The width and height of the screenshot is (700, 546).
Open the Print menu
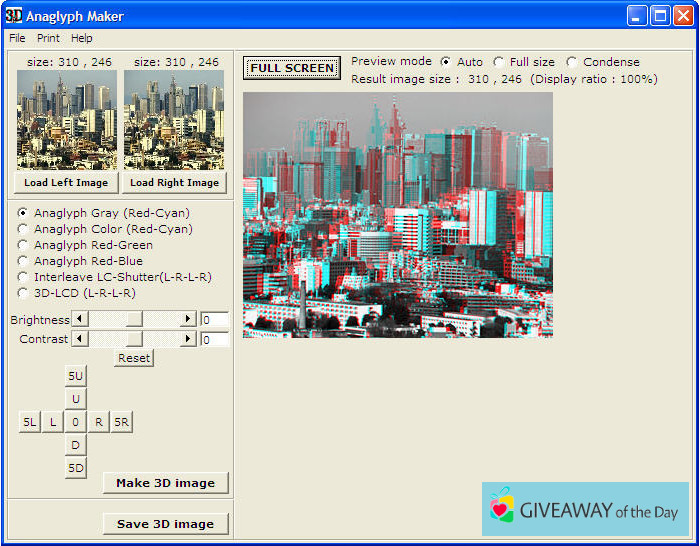[x=48, y=38]
